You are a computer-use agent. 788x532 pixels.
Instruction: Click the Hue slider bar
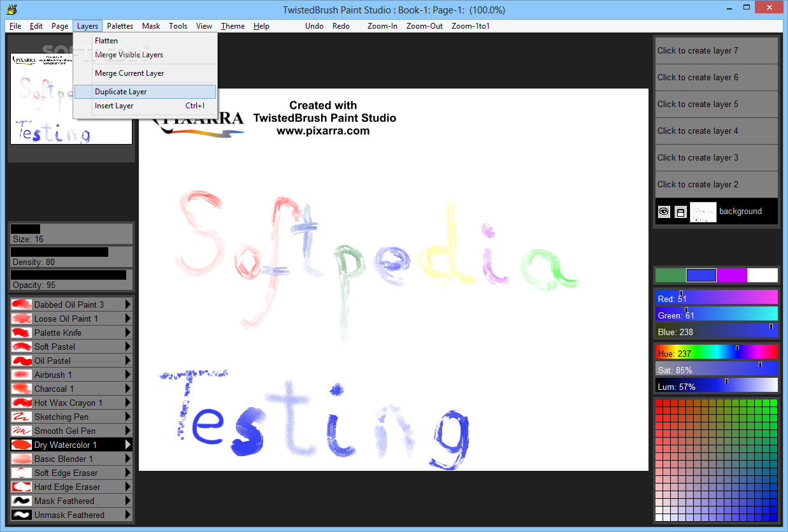717,352
